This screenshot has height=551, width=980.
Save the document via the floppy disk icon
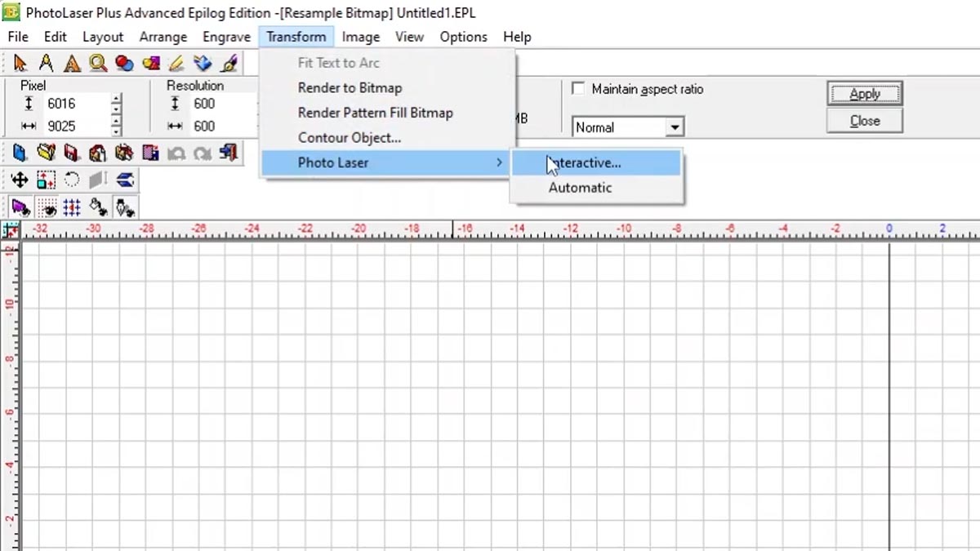72,153
